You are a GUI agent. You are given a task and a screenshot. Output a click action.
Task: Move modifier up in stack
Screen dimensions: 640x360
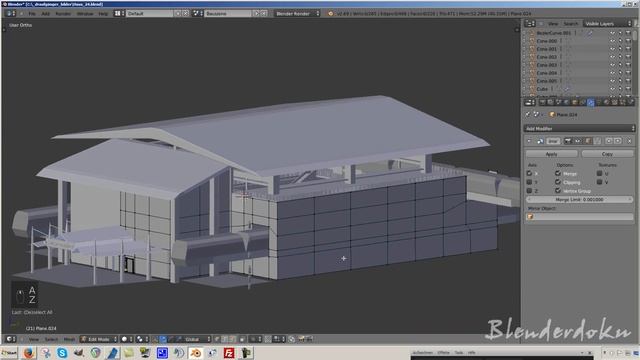(609, 141)
